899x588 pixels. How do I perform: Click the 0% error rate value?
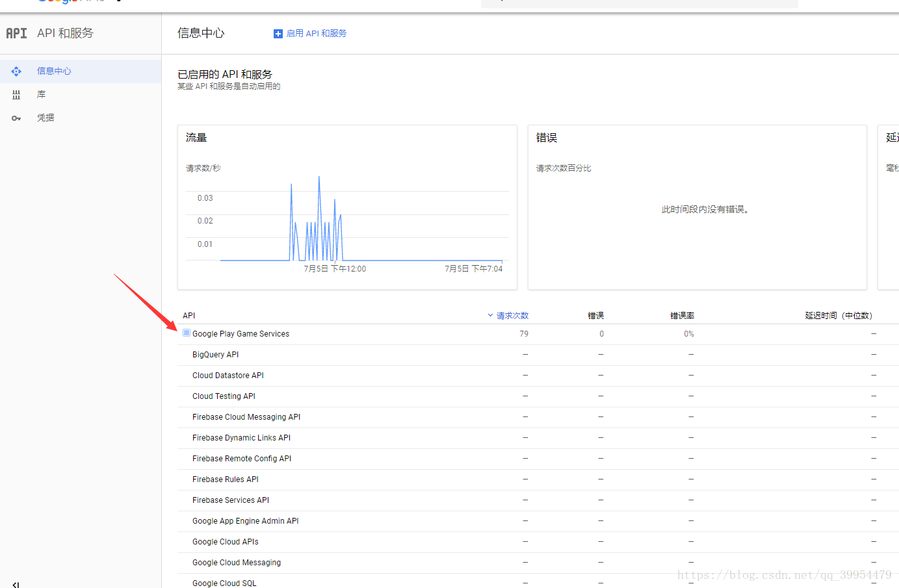coord(689,334)
